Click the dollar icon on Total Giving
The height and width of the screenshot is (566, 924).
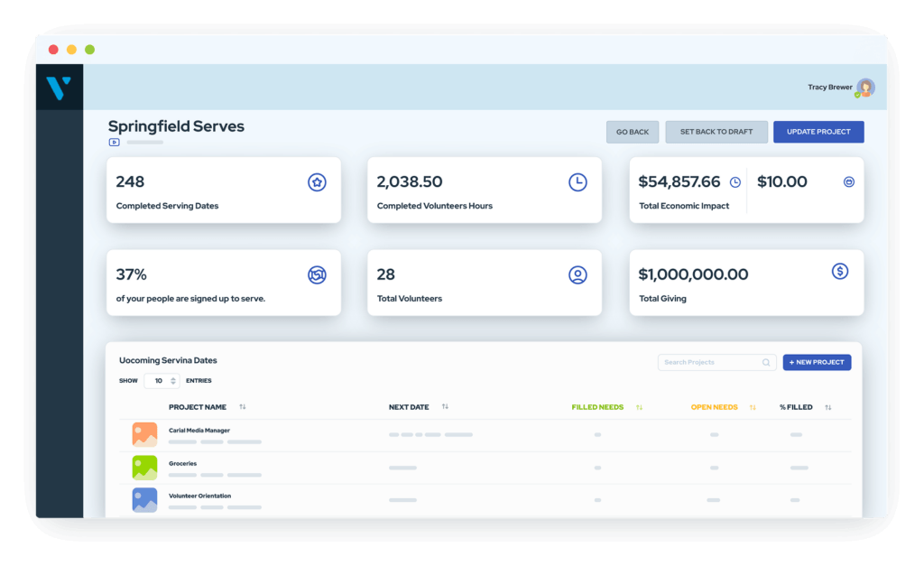[x=840, y=271]
